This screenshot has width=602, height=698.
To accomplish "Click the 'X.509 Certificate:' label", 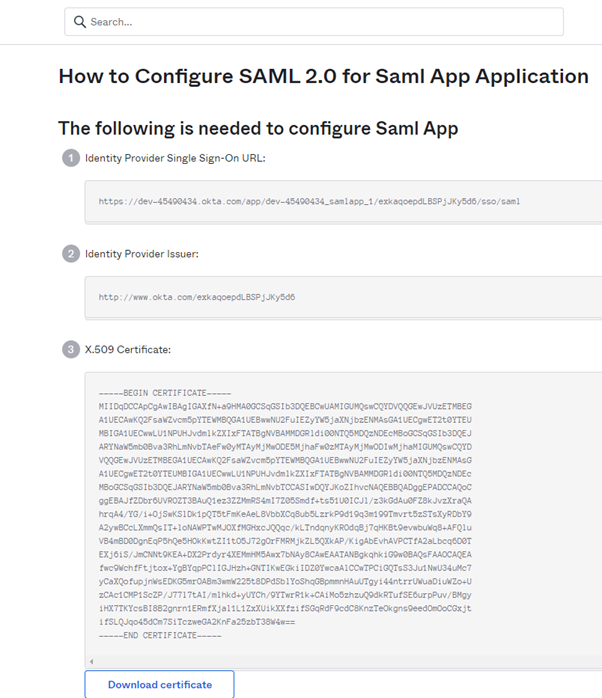I will (128, 349).
